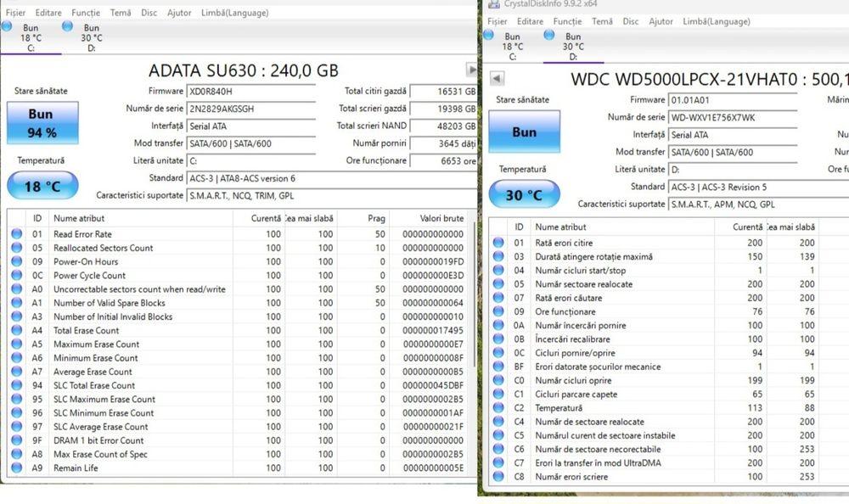The image size is (849, 504).
Task: Select Număr sectoare realocate row text
Action: 584,284
